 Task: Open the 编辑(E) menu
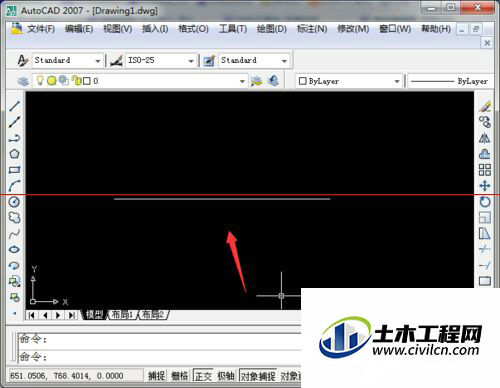click(x=79, y=29)
